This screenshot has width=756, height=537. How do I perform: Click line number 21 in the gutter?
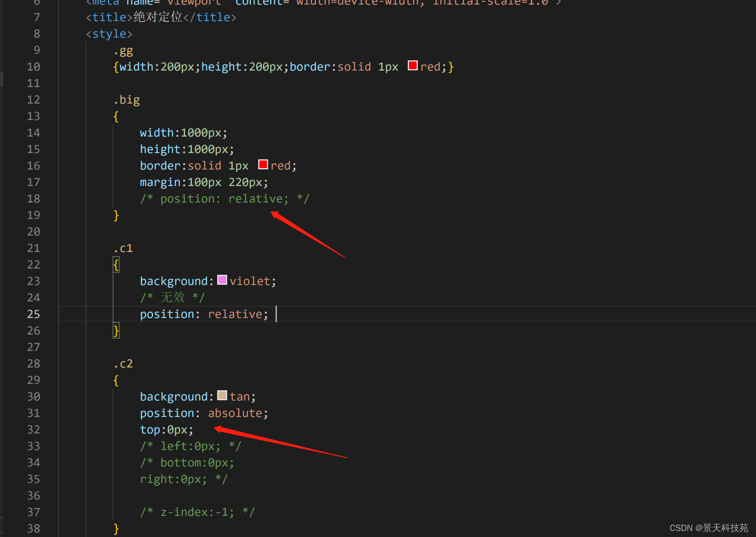33,248
